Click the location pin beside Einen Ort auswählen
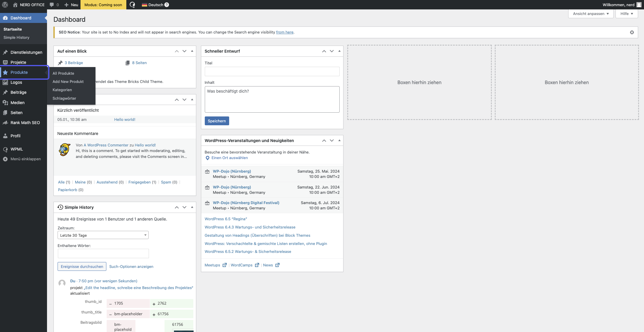 click(207, 158)
